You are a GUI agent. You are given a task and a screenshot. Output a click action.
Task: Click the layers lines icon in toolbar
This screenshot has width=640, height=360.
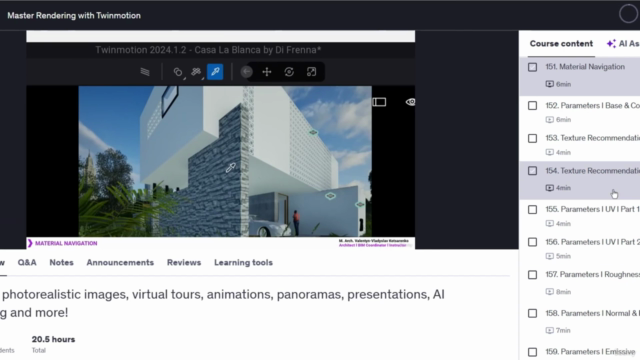pos(145,72)
